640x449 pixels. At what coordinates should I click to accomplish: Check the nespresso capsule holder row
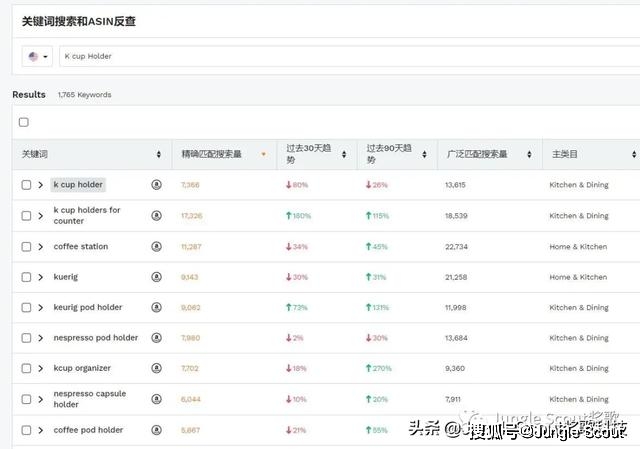click(26, 399)
